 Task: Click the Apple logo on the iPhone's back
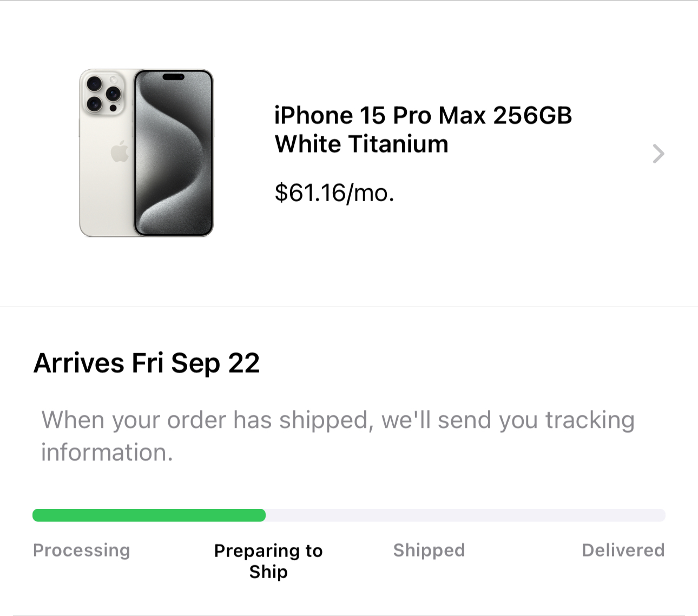pyautogui.click(x=120, y=151)
